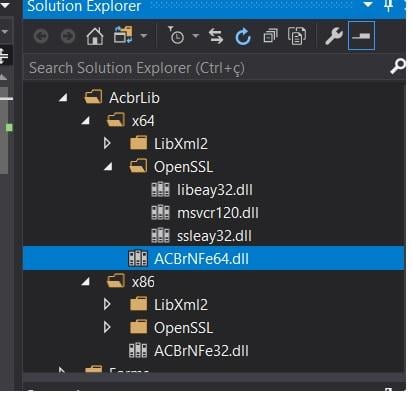Click the Pending Changes Filter clock icon

pyautogui.click(x=176, y=35)
